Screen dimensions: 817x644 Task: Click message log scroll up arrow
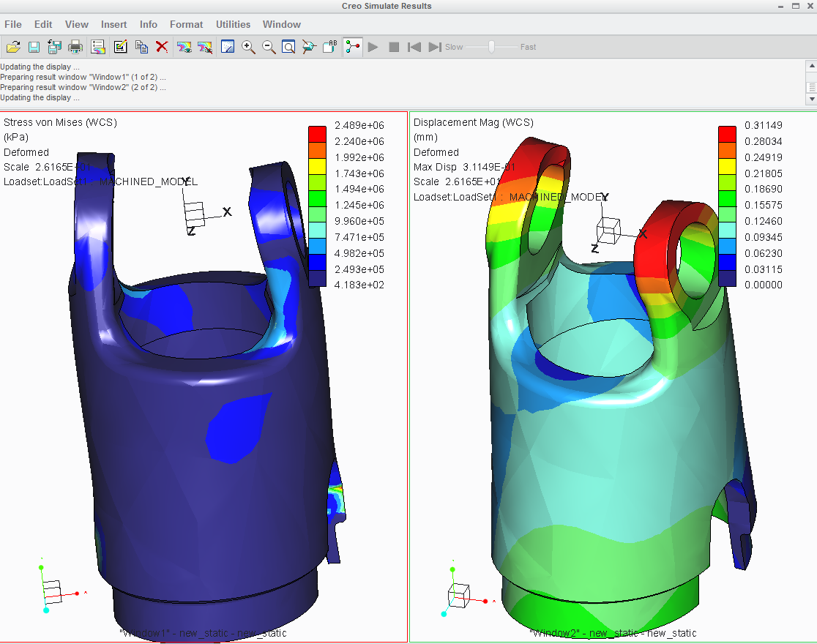[x=811, y=66]
